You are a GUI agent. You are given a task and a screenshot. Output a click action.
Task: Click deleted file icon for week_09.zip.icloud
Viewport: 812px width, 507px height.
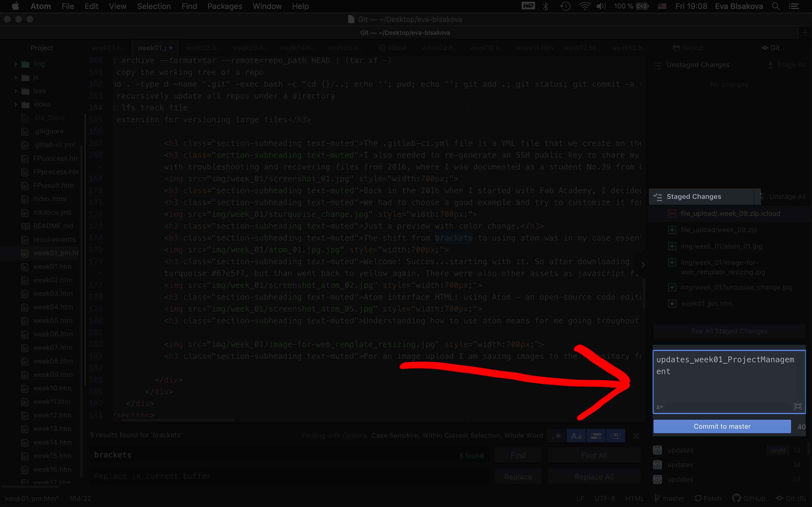tap(672, 214)
